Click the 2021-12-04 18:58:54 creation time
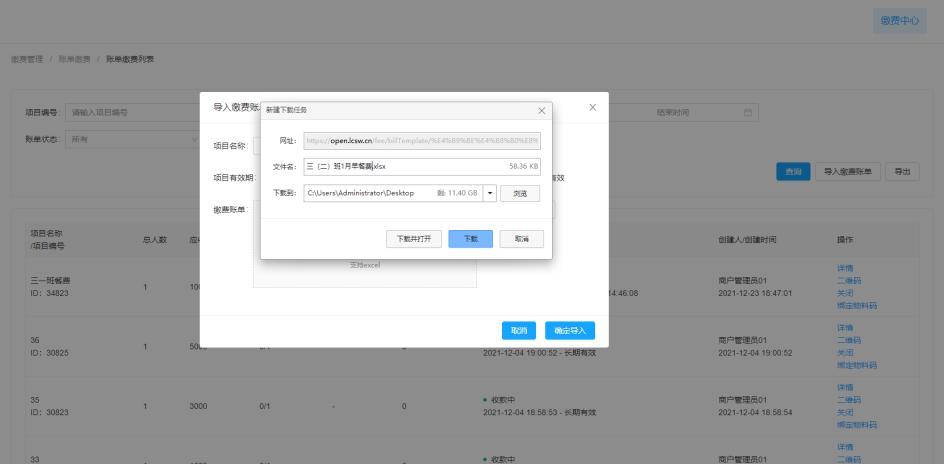 pyautogui.click(x=755, y=413)
